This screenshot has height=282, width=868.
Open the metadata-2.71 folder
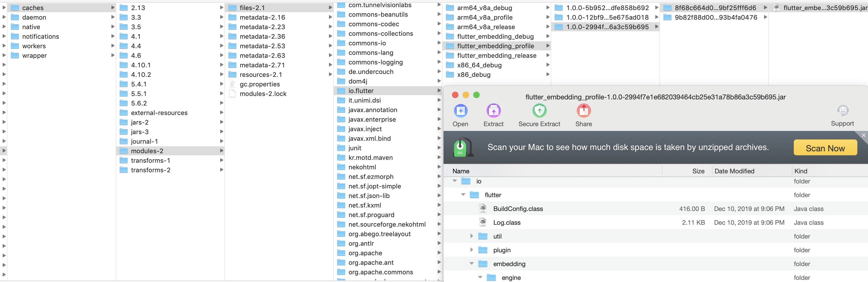click(279, 65)
